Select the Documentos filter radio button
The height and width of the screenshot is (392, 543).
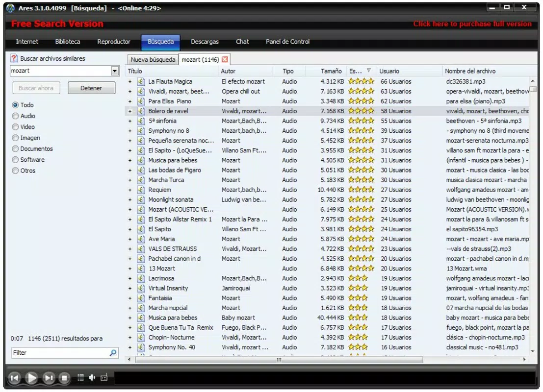15,149
